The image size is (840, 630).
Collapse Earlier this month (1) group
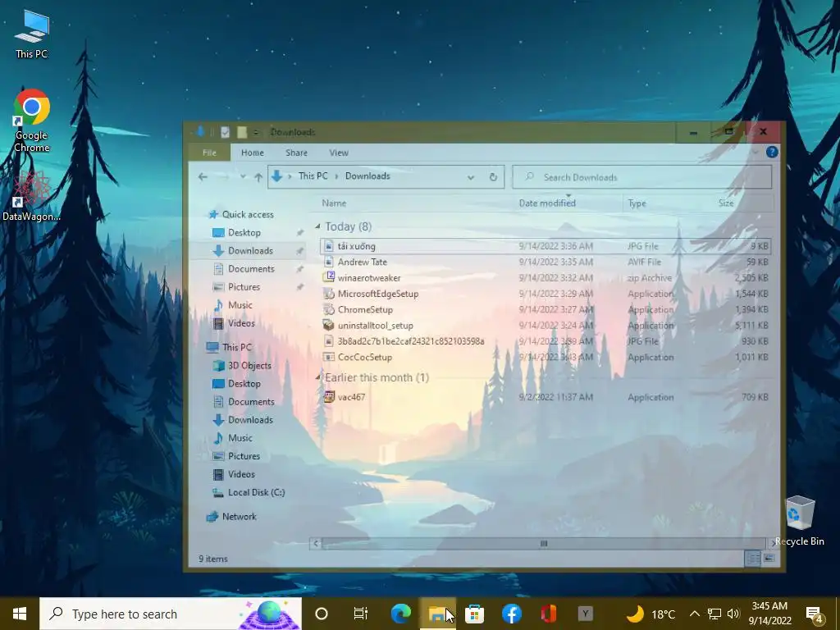pos(317,377)
